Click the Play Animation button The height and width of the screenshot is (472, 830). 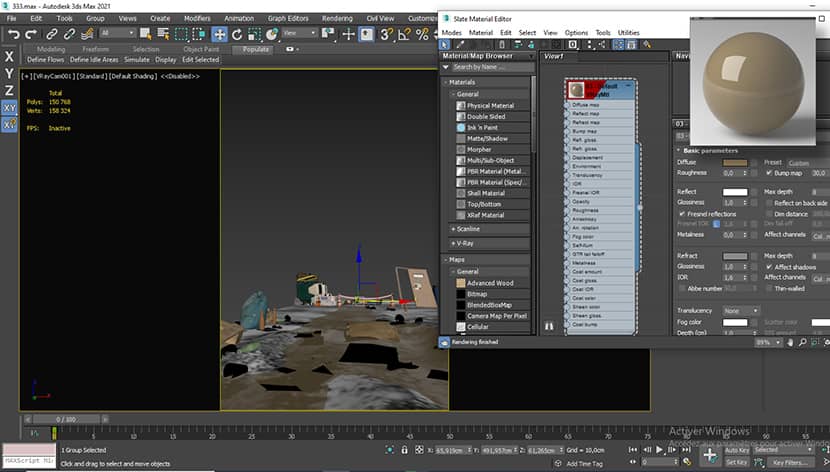[659, 450]
